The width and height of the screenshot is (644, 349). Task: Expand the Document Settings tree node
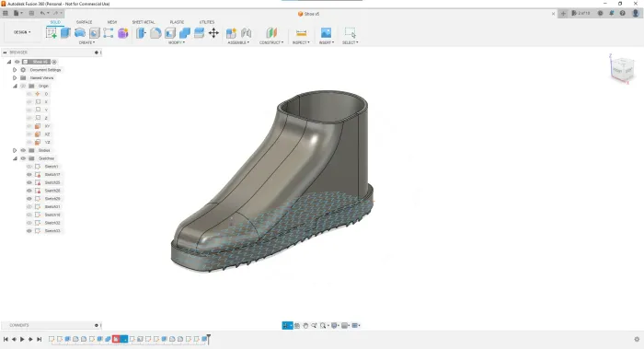pyautogui.click(x=15, y=70)
